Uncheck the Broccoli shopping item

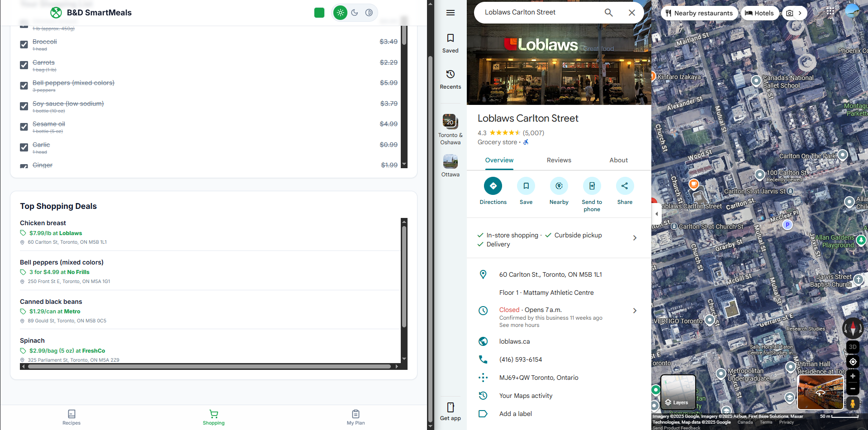click(x=24, y=44)
